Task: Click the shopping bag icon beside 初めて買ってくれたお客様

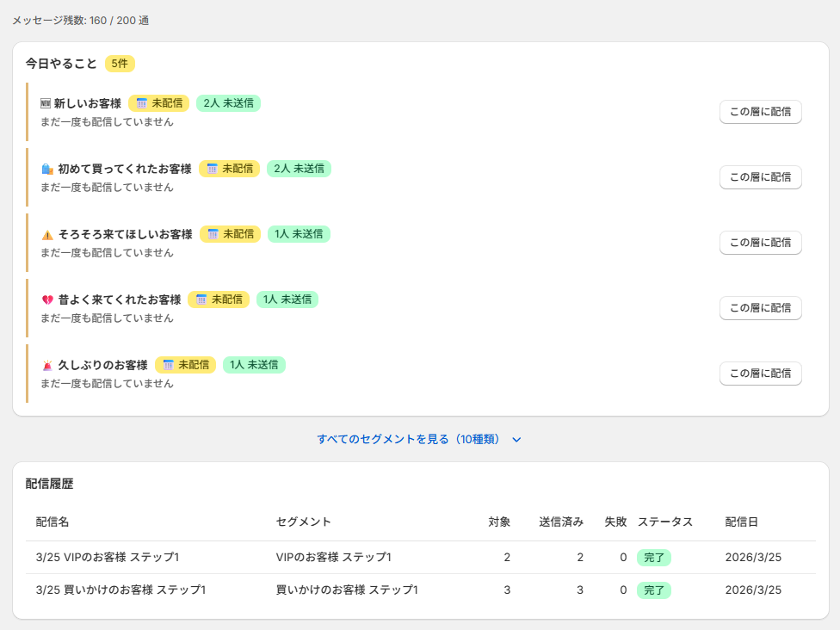Action: click(x=47, y=169)
